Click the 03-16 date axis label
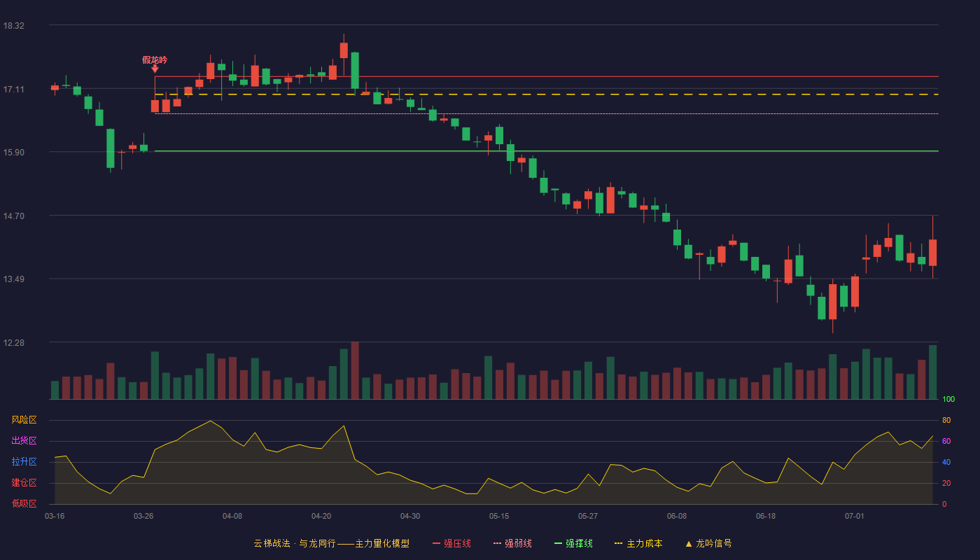980x560 pixels. 55,516
